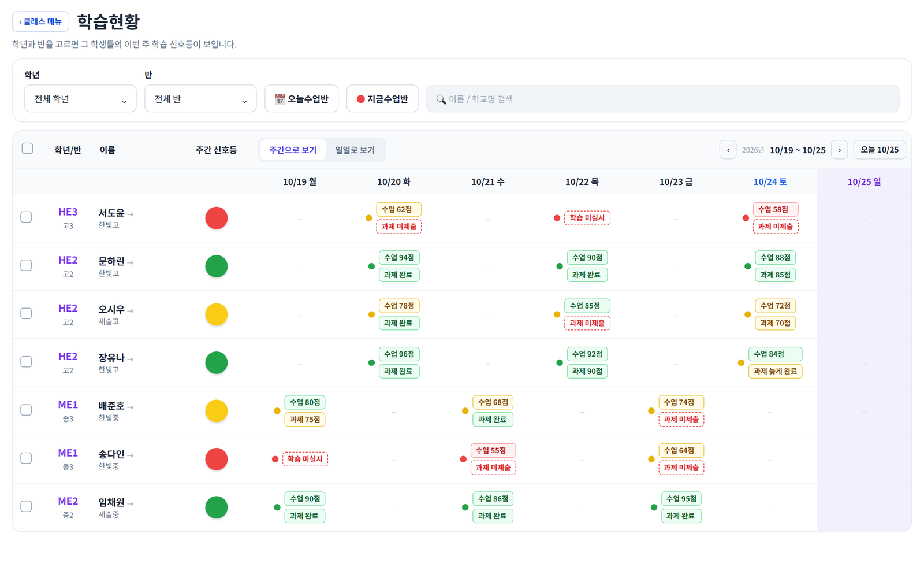Click the yellow weekly signal for 배준호
924x578 pixels.
217,411
